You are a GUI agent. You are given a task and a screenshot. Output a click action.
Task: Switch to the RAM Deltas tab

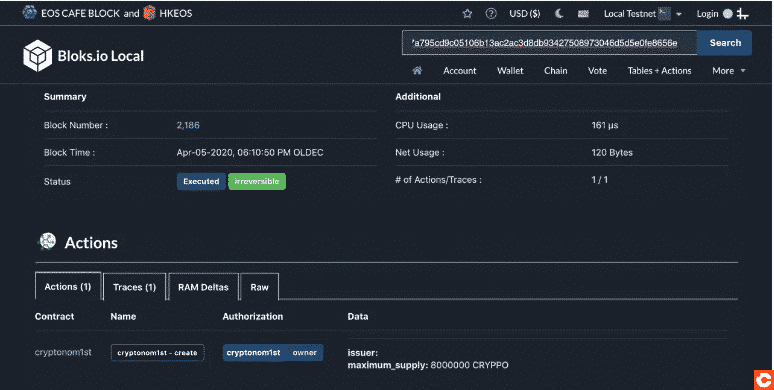tap(203, 287)
